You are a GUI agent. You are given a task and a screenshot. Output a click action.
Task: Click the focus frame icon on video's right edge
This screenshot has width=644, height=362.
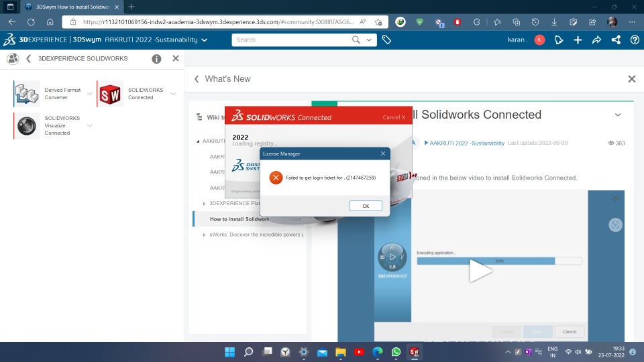(615, 225)
